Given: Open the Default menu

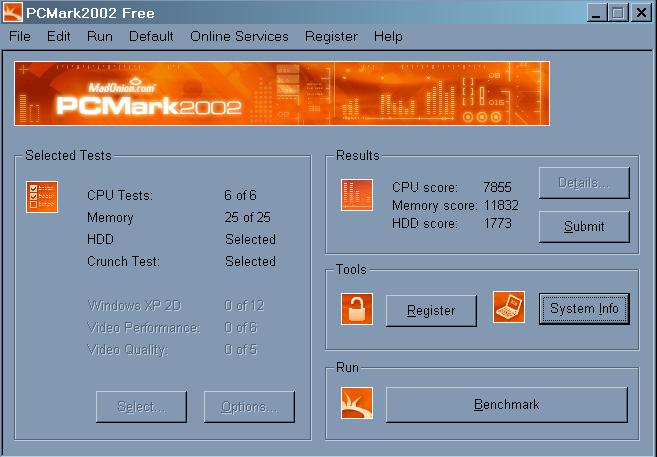Looking at the screenshot, I should 151,36.
